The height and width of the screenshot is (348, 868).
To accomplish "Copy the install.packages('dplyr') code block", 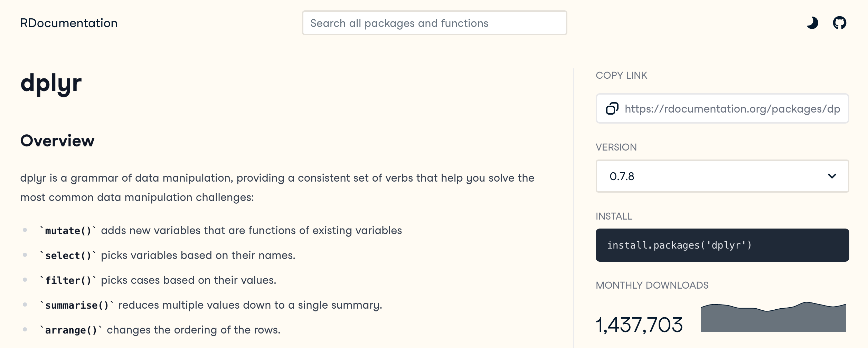I will 722,245.
